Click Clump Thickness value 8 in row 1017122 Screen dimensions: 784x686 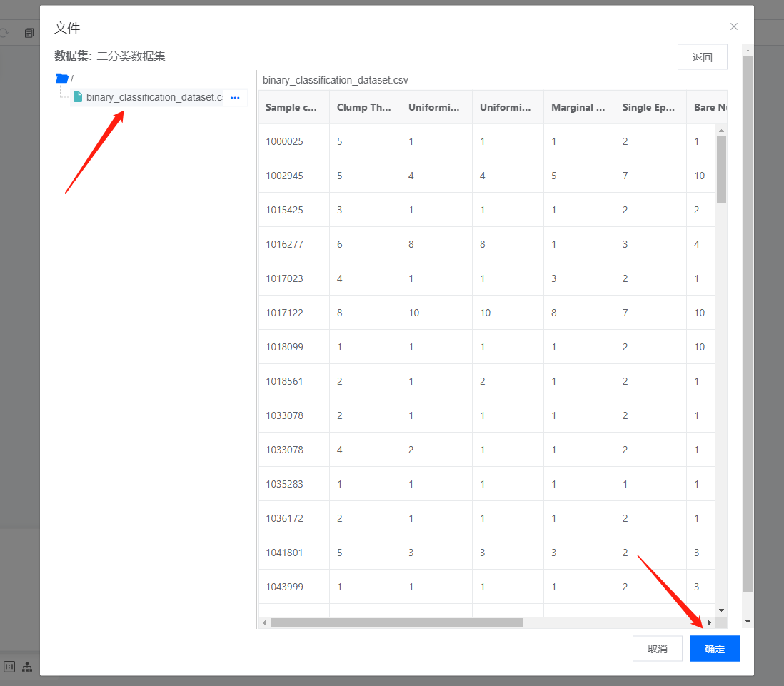click(x=365, y=313)
